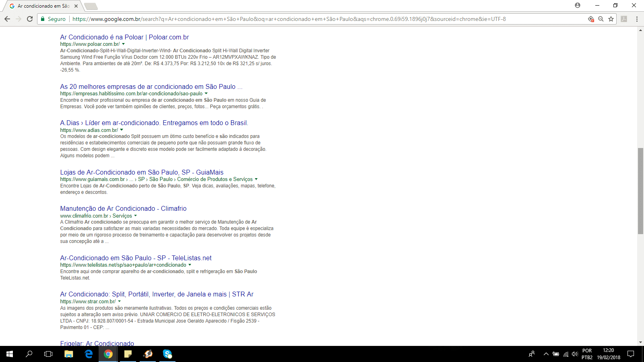This screenshot has height=362, width=644.
Task: Reload the Google results page
Action: (x=30, y=19)
